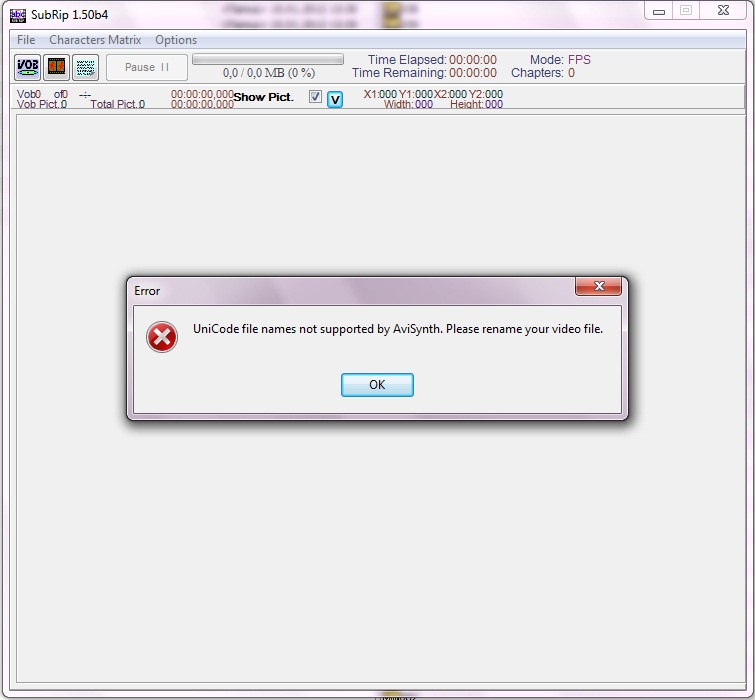
Task: Click the 'Mode: FPS' label
Action: click(x=560, y=60)
